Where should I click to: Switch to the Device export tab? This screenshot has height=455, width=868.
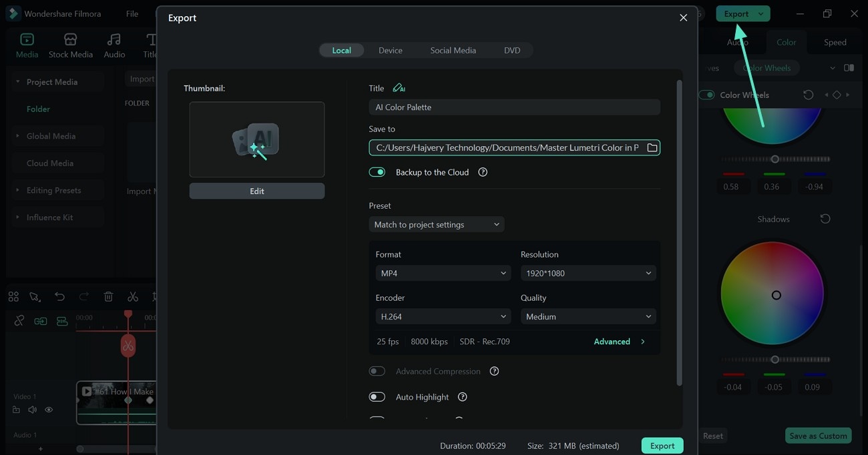pyautogui.click(x=390, y=50)
